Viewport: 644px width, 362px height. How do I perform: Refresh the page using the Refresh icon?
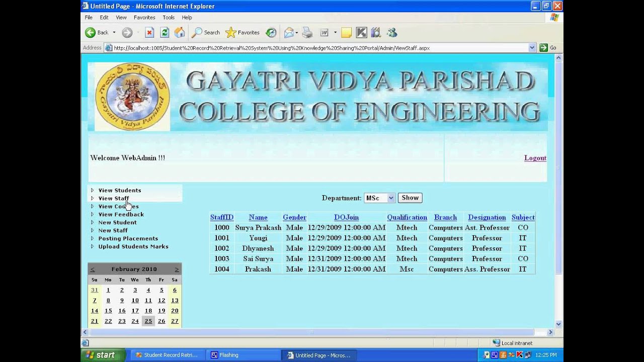165,33
